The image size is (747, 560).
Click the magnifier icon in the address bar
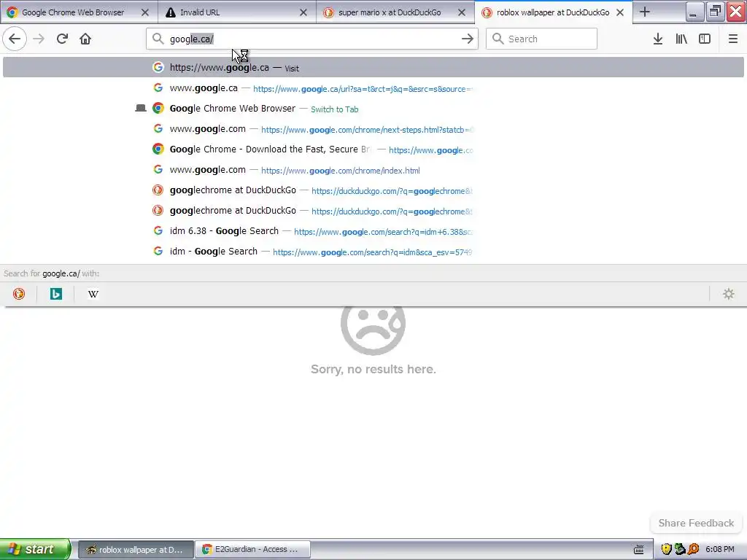[x=158, y=39]
